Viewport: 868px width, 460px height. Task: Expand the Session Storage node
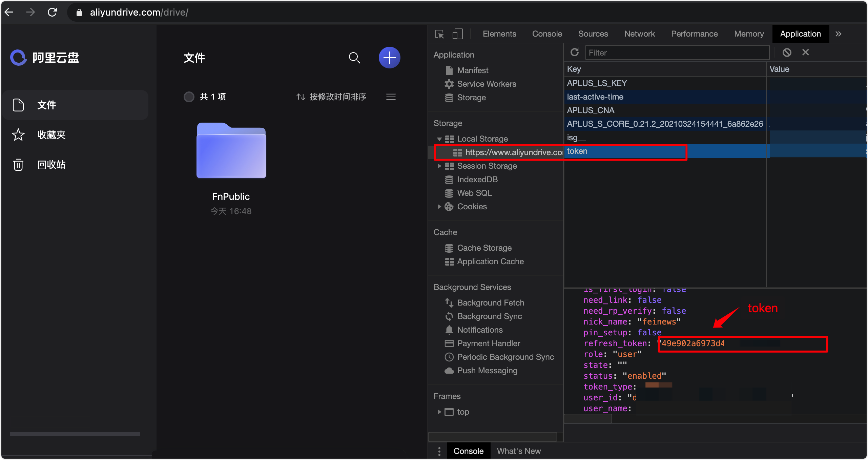(439, 166)
